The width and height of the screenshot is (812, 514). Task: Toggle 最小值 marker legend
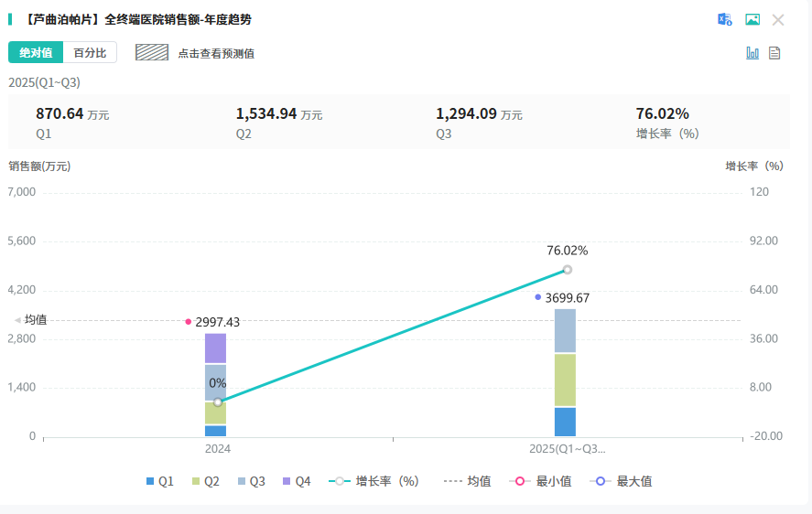click(x=540, y=481)
